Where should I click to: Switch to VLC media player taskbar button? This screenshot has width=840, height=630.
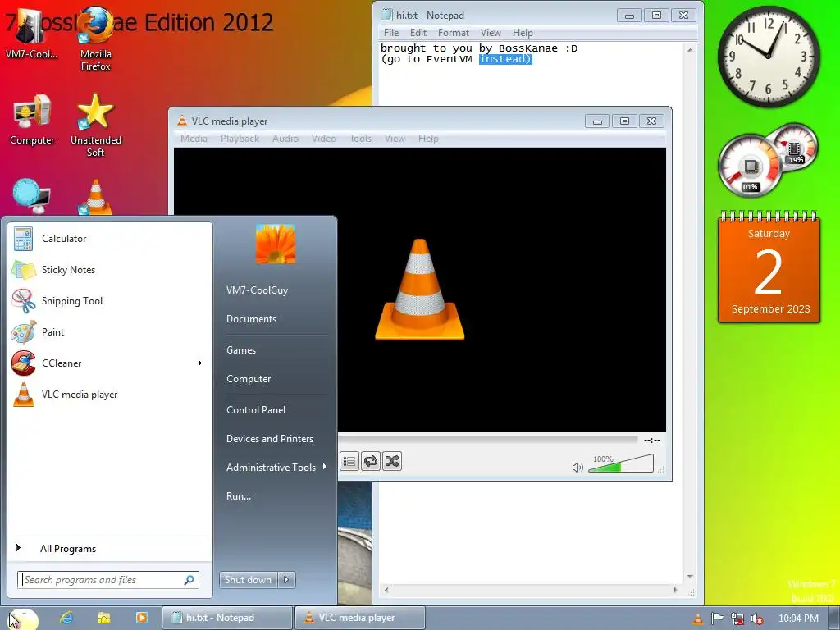pyautogui.click(x=360, y=618)
